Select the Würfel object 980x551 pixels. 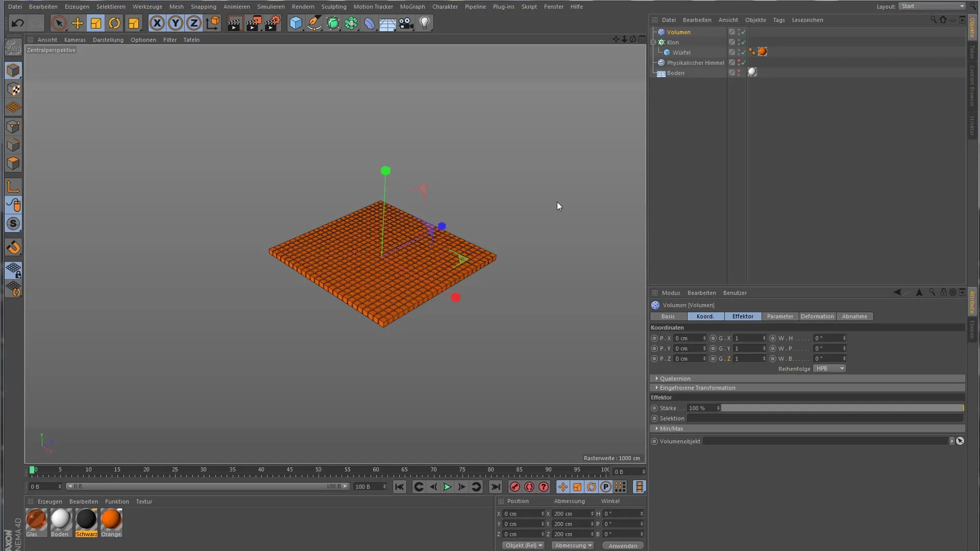tap(681, 53)
